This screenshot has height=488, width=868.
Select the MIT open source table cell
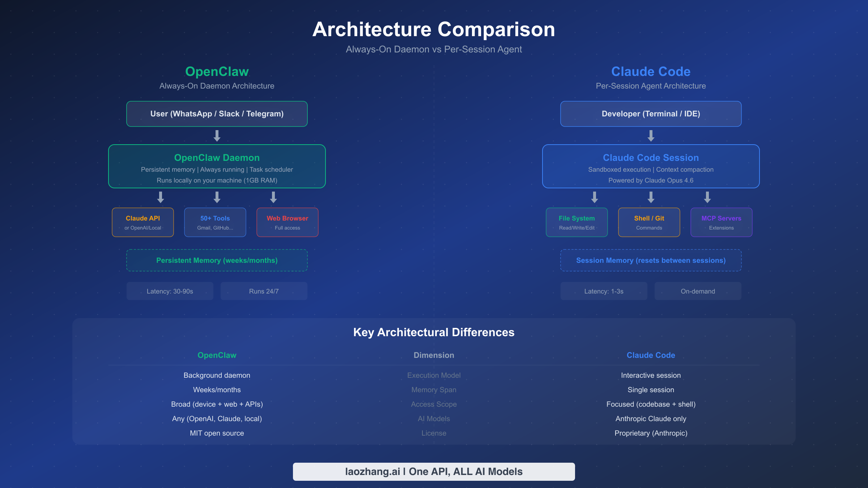coord(217,433)
